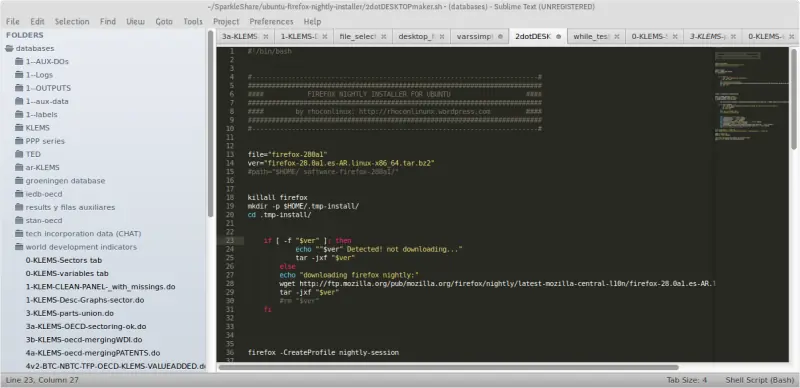
Task: Open 1-KLEMS-Desc-Graphs-sector.do
Action: (85, 300)
